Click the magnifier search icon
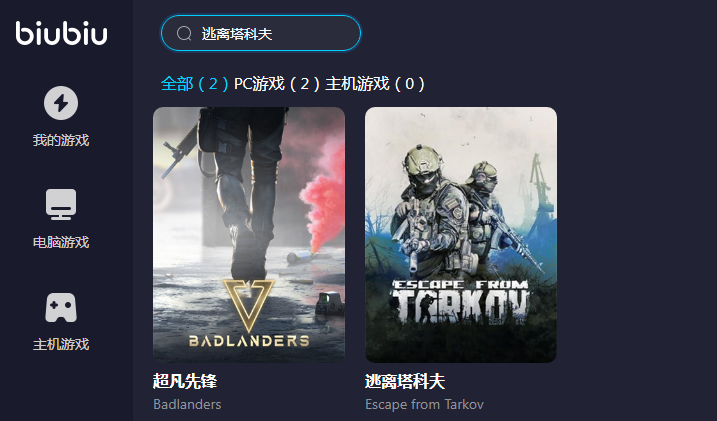Viewport: 717px width, 421px height. (184, 33)
